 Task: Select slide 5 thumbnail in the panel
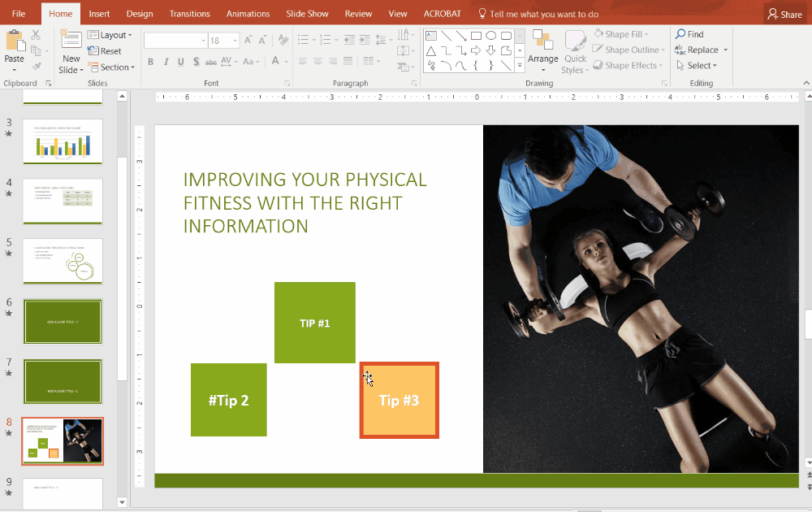(63, 261)
